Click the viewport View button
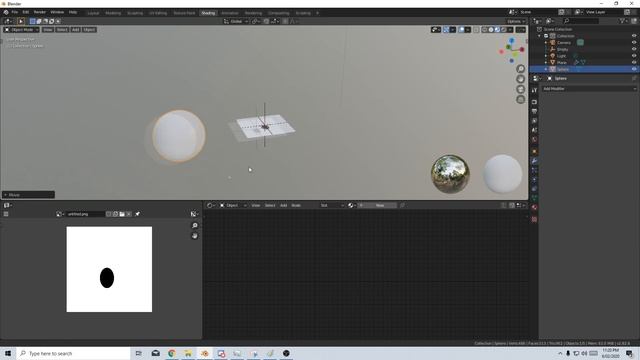The width and height of the screenshot is (640, 360). [x=48, y=30]
